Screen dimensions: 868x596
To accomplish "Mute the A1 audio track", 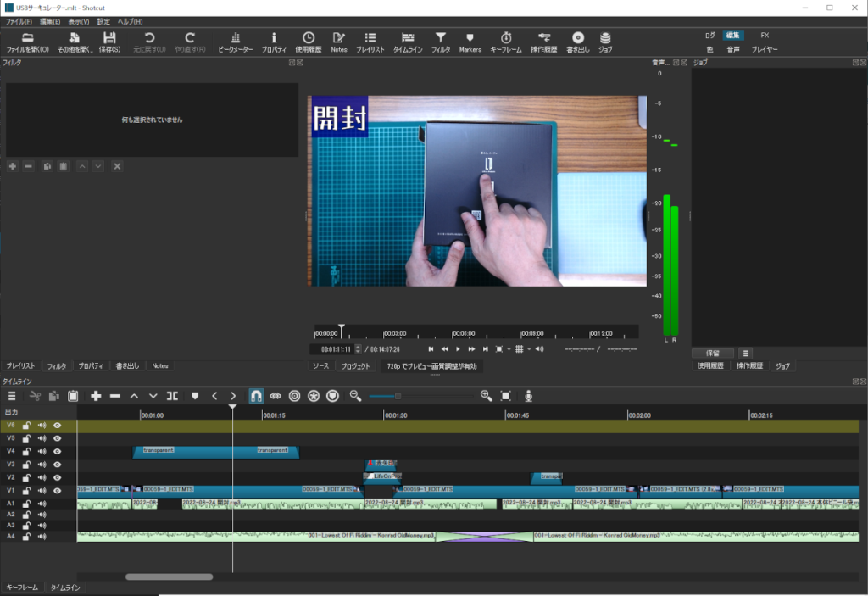I will pos(42,504).
